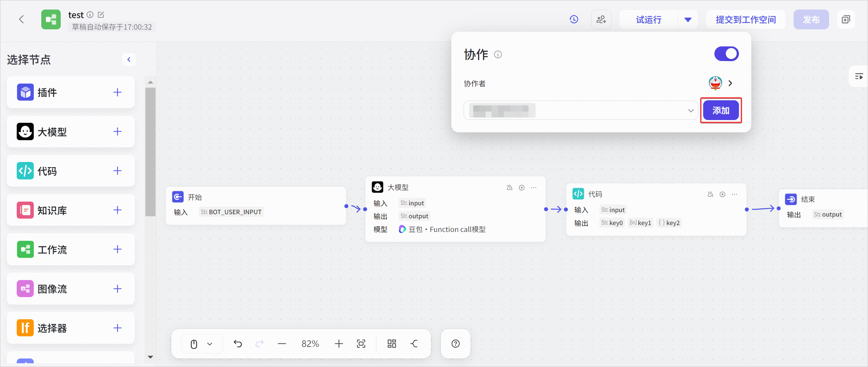Click the zoom out minus control
The image size is (868, 367).
tap(282, 344)
